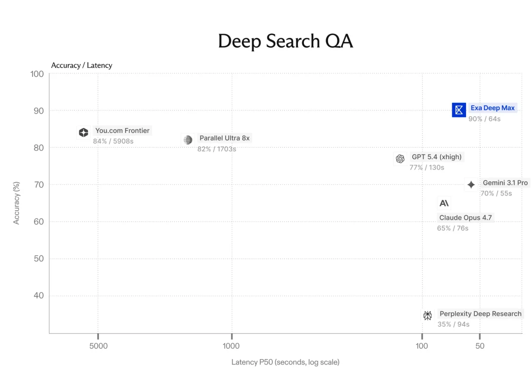
Task: Click the 77% / 130s value text
Action: [427, 167]
